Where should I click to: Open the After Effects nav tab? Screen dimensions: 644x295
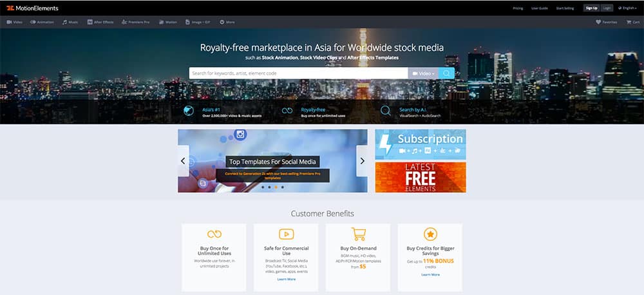pyautogui.click(x=100, y=22)
